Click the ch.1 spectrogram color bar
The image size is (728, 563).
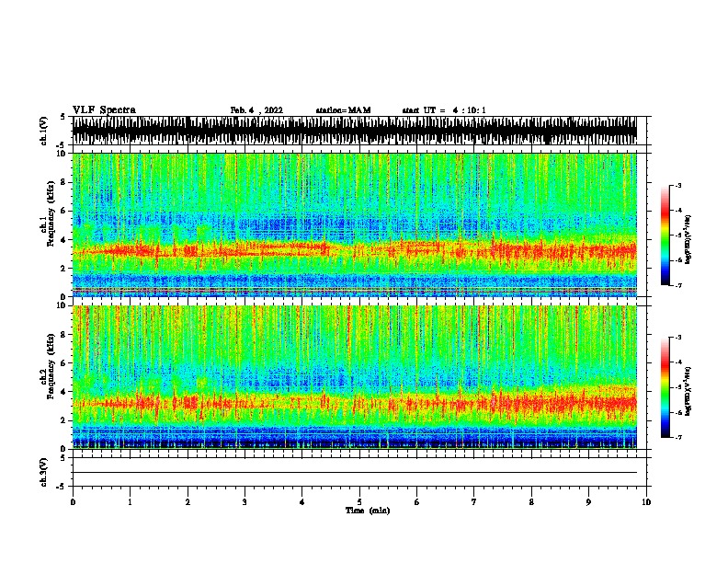coord(665,236)
